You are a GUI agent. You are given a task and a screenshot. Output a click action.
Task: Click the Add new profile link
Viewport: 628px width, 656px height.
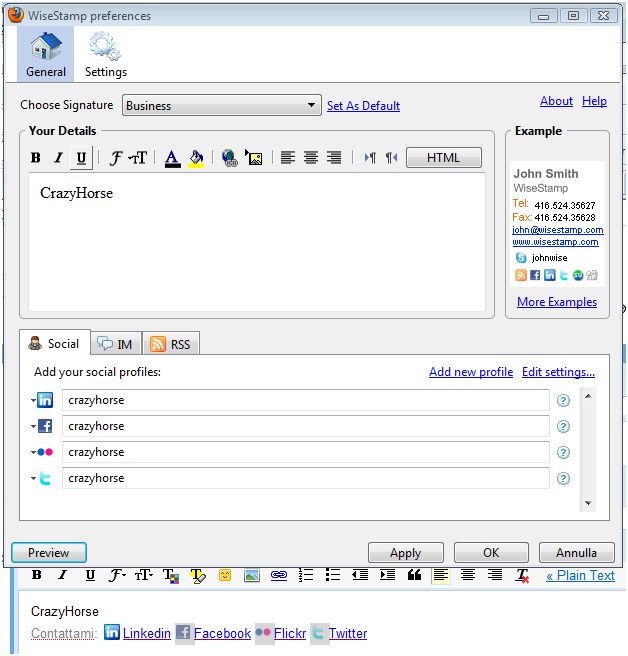(470, 372)
